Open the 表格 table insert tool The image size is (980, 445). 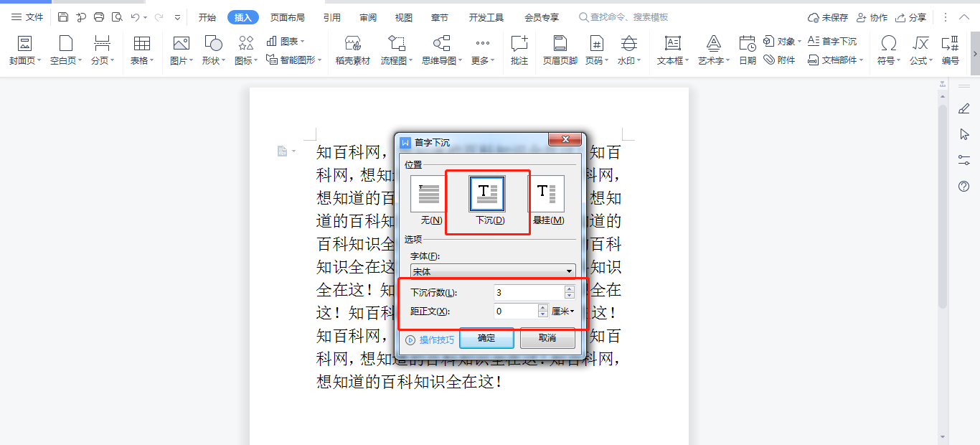pyautogui.click(x=142, y=50)
